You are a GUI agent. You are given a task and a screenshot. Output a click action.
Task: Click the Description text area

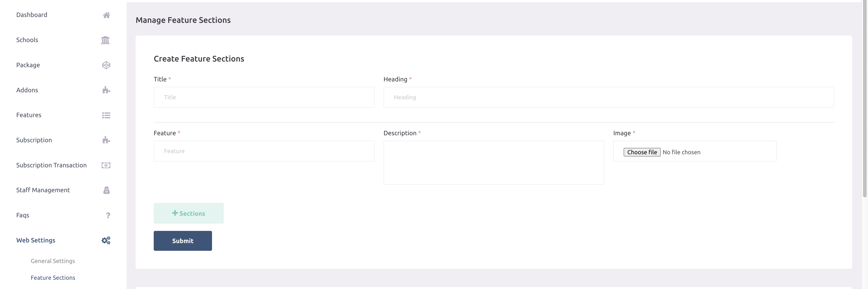[494, 163]
